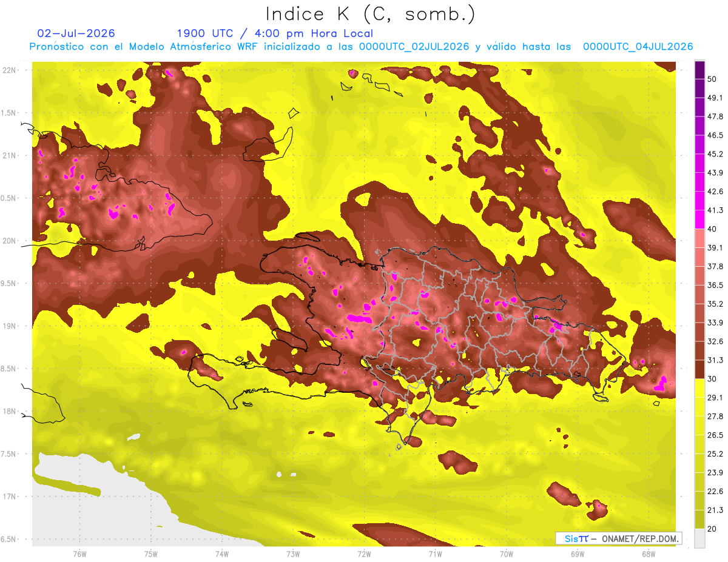Click the color bar label "25.2"
This screenshot has height=562, width=728.
pyautogui.click(x=716, y=453)
